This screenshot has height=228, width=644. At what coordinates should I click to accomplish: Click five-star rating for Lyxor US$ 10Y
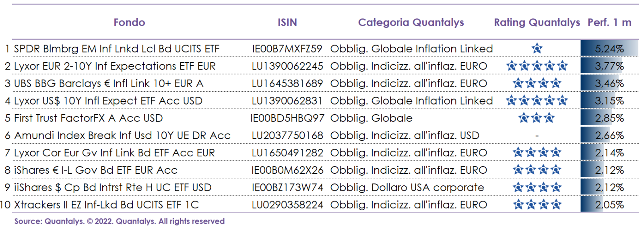tap(537, 101)
